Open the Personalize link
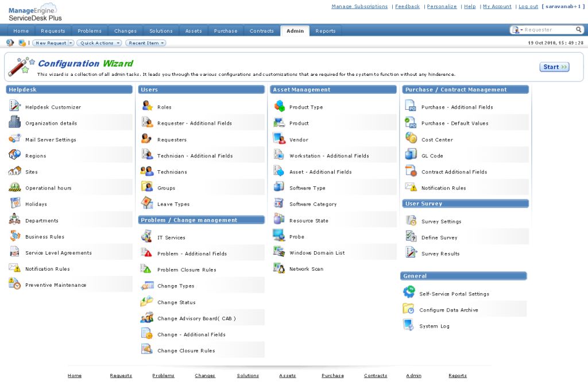The height and width of the screenshot is (388, 588). (442, 6)
